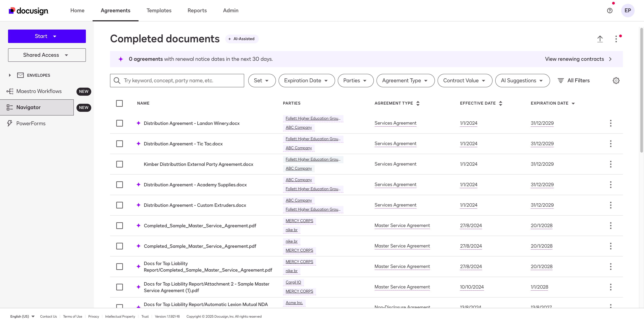Switch to the Templates tab
This screenshot has width=644, height=325.
pyautogui.click(x=159, y=11)
